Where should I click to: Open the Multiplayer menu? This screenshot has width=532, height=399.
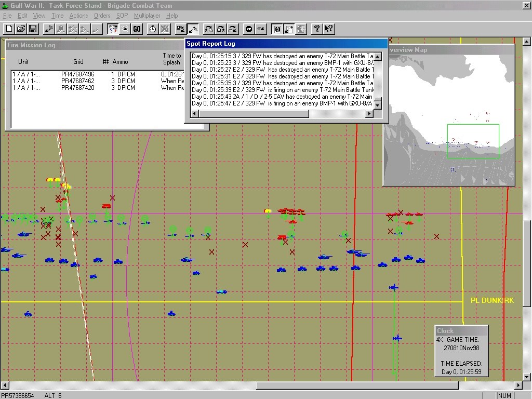click(x=147, y=16)
